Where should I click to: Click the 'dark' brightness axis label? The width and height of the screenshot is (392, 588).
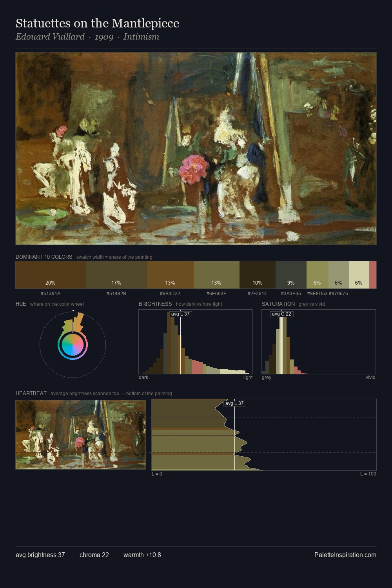[143, 377]
